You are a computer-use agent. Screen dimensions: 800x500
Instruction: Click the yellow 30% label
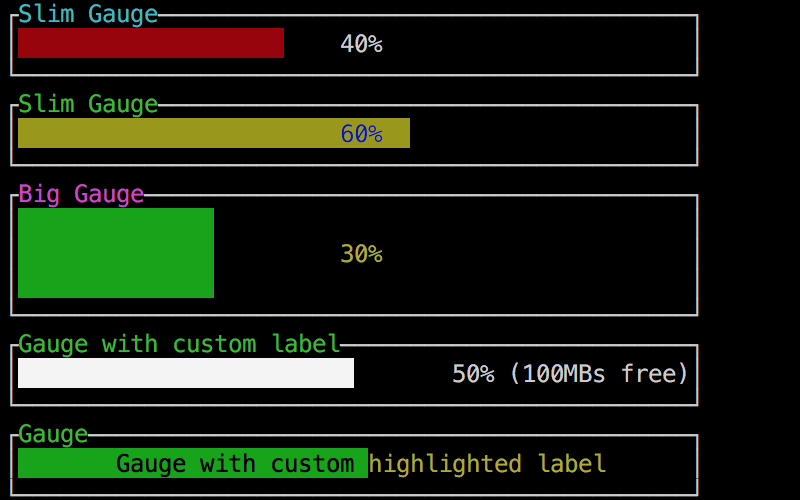(x=361, y=254)
